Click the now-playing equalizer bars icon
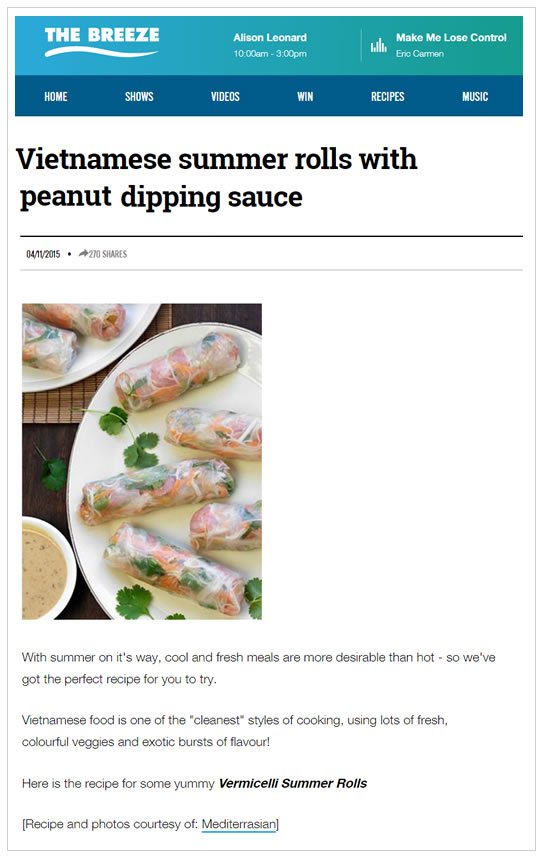This screenshot has height=863, width=543. click(378, 46)
